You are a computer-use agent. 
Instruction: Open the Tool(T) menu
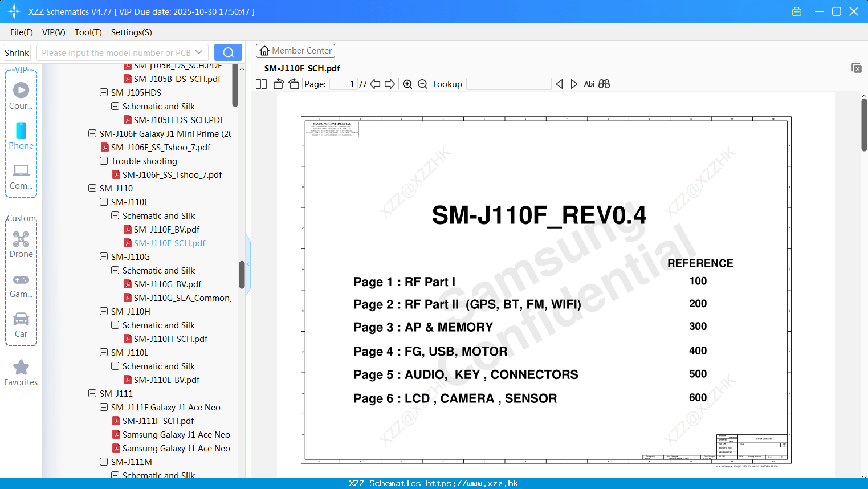tap(88, 32)
